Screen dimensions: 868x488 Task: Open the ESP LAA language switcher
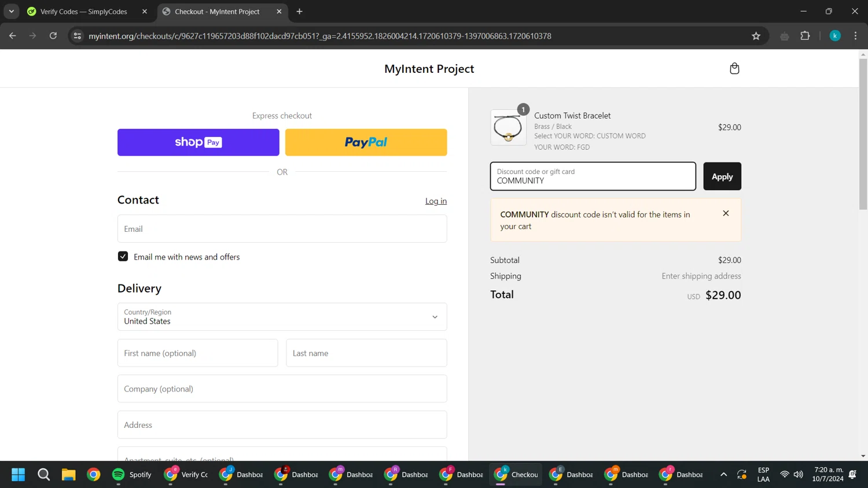(763, 475)
